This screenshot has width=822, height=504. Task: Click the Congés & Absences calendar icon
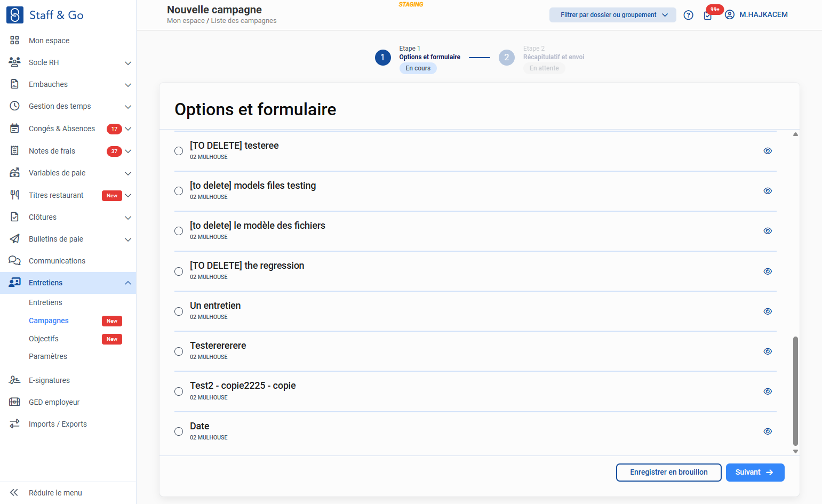click(x=15, y=129)
